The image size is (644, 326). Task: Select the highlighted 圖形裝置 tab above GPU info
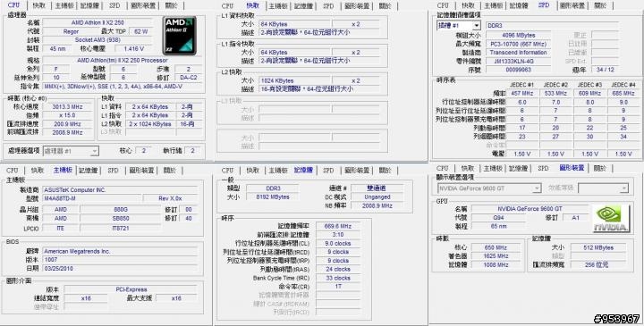coord(572,168)
